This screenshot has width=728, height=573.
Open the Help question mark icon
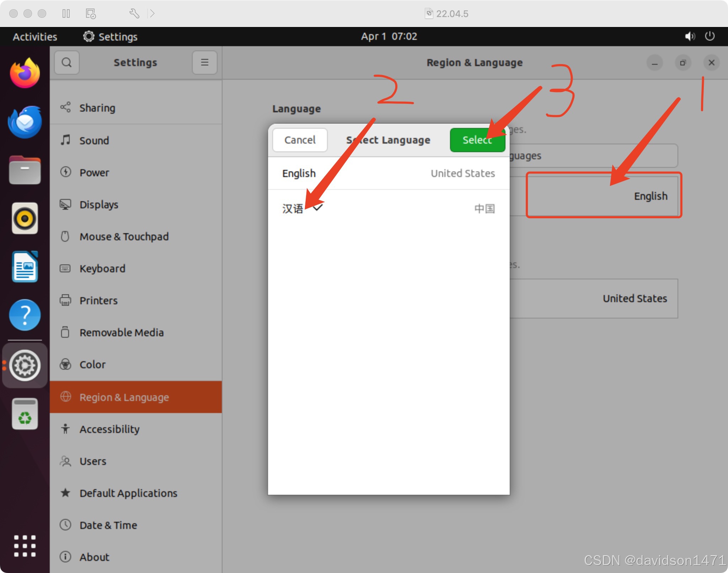click(x=25, y=315)
